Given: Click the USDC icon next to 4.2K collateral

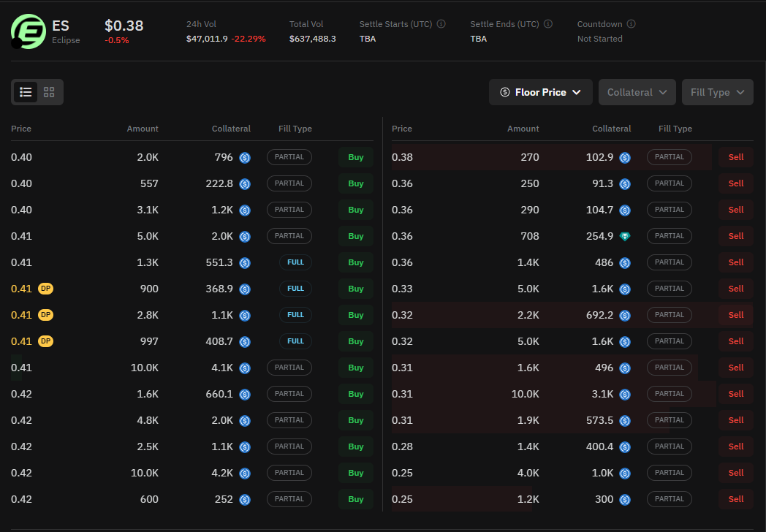Looking at the screenshot, I should 245,473.
